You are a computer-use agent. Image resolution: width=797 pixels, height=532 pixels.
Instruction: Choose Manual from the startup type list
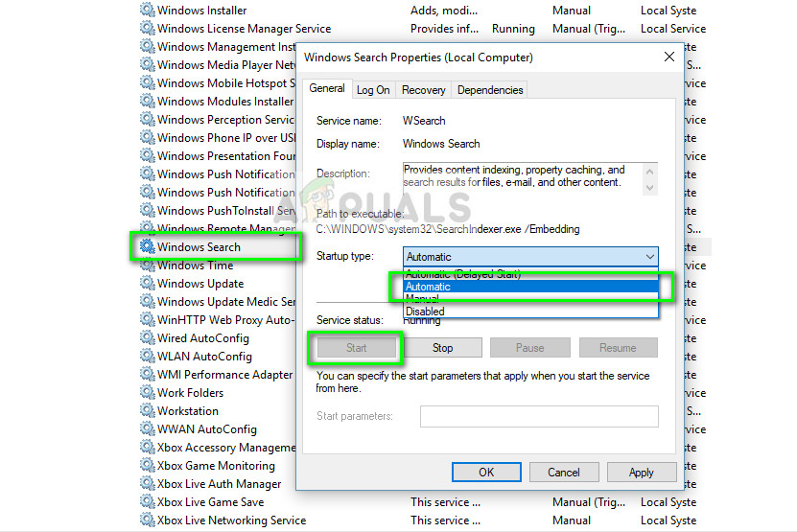coord(530,299)
